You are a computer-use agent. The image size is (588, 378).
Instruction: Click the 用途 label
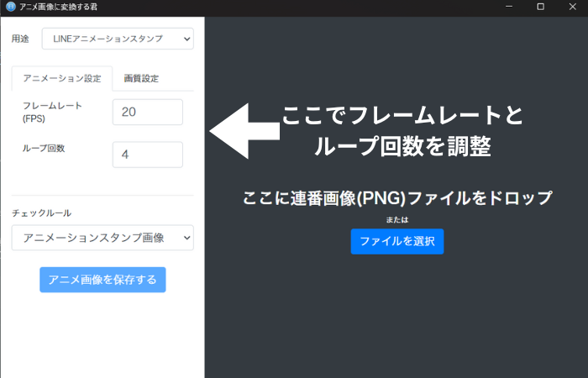(20, 39)
